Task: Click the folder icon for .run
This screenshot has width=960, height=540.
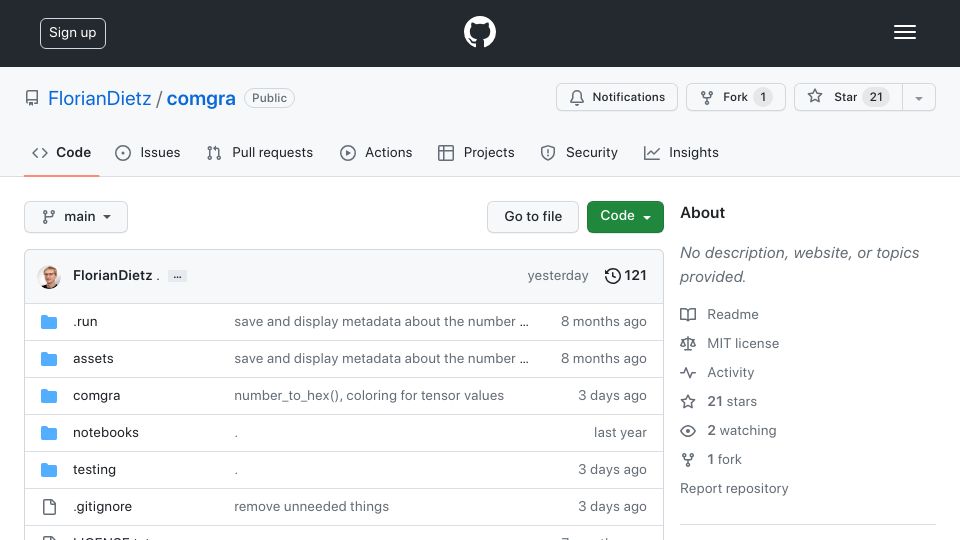Action: click(49, 322)
